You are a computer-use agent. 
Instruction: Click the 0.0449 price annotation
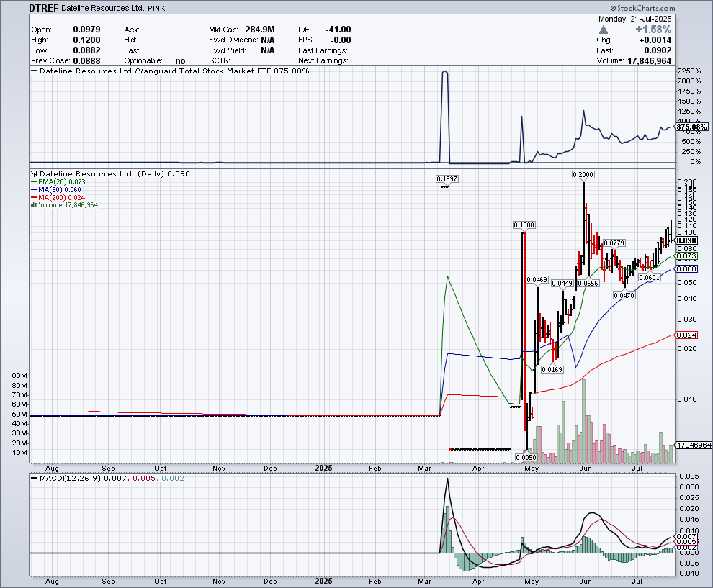(x=562, y=284)
